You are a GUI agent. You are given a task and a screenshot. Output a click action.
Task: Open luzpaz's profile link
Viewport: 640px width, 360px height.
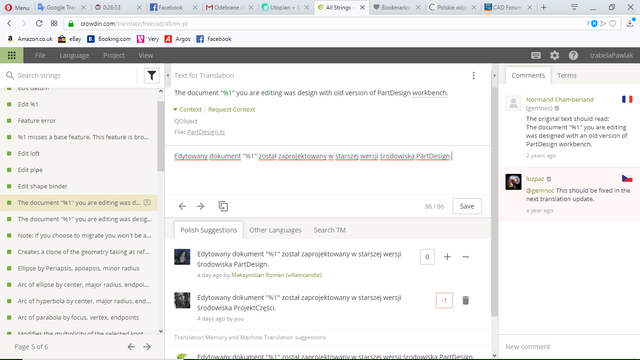pyautogui.click(x=535, y=179)
